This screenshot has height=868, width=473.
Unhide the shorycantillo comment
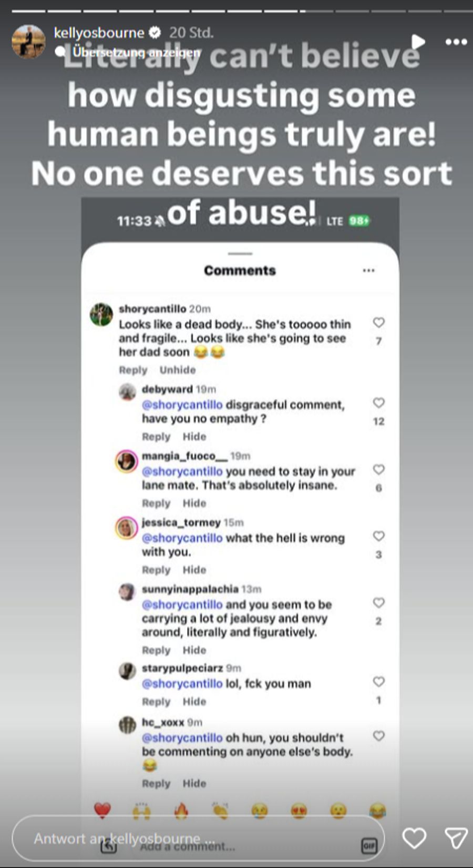(178, 370)
